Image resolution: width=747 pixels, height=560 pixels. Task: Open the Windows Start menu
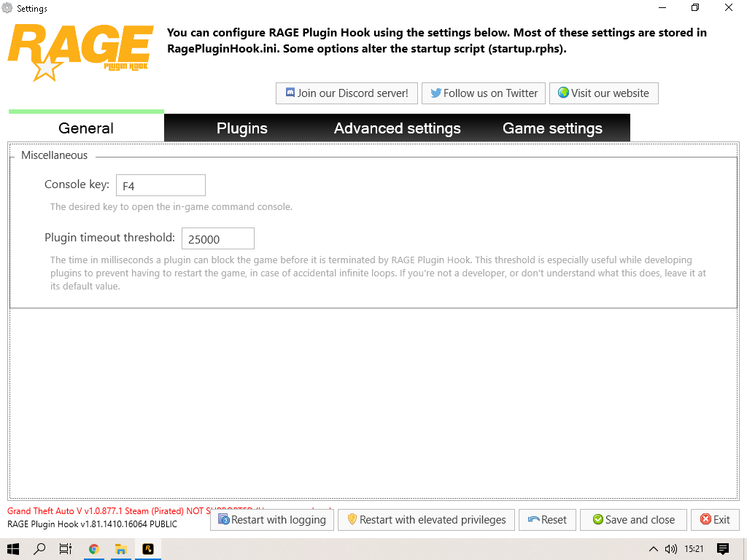(x=13, y=549)
